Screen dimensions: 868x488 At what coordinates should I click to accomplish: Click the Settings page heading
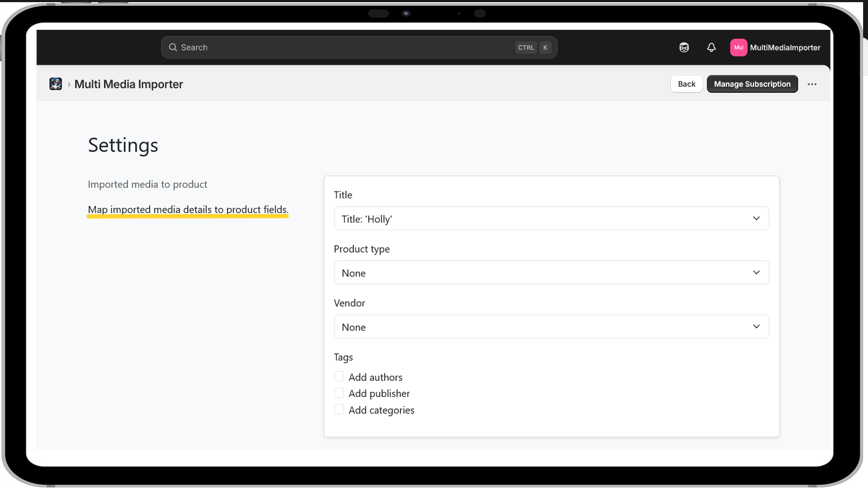[x=123, y=145]
